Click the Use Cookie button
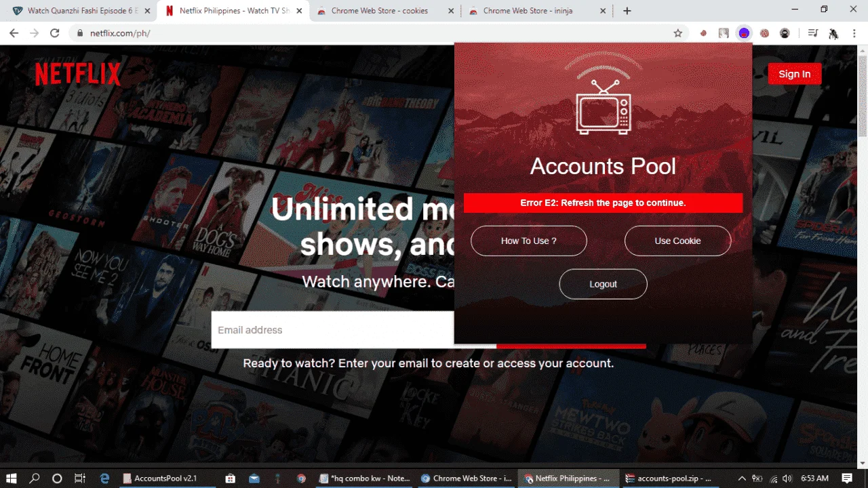Screen dimensions: 868x488 tap(678, 241)
